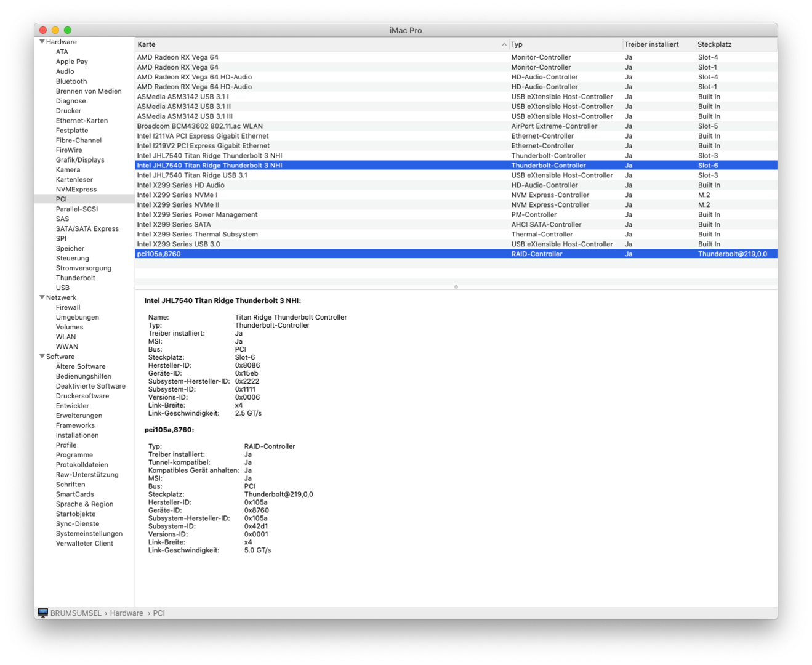812x665 pixels.
Task: Select AMD Radeon RX Vega 64 HD-Audio Slot-1 row
Action: pyautogui.click(x=456, y=87)
